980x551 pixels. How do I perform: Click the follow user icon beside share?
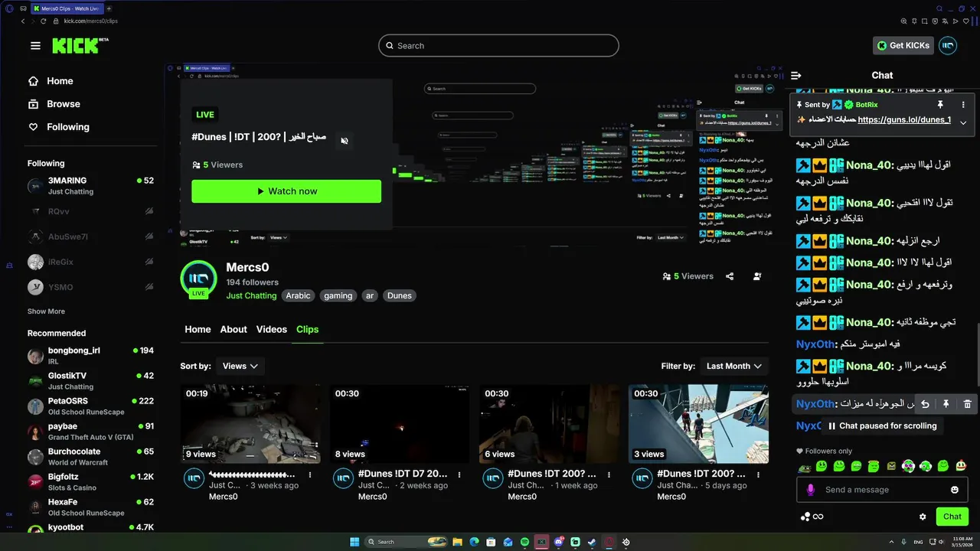pos(757,276)
